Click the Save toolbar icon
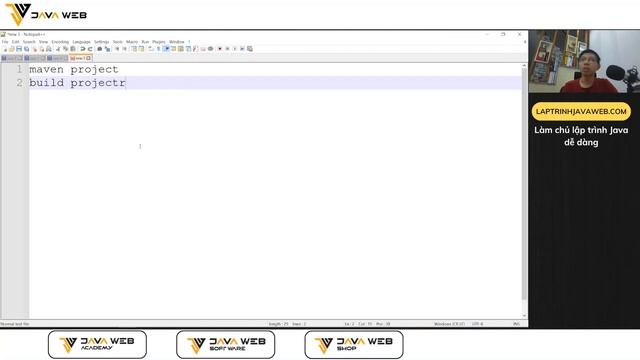The height and width of the screenshot is (360, 640). pos(19,49)
